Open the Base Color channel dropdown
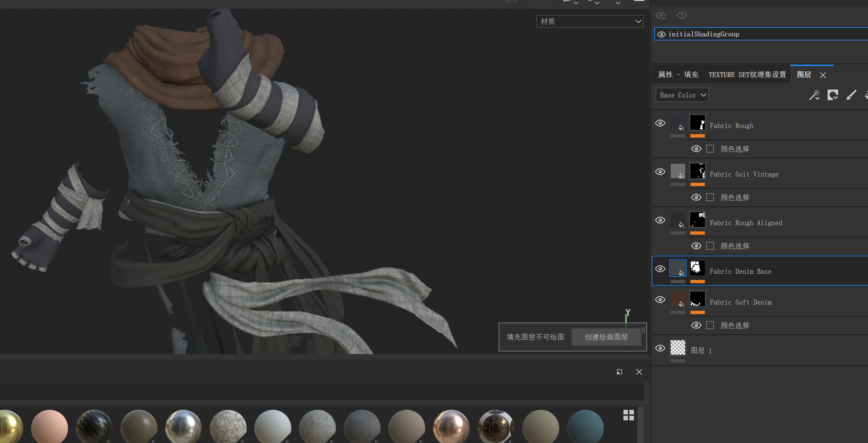The image size is (868, 443). [682, 95]
